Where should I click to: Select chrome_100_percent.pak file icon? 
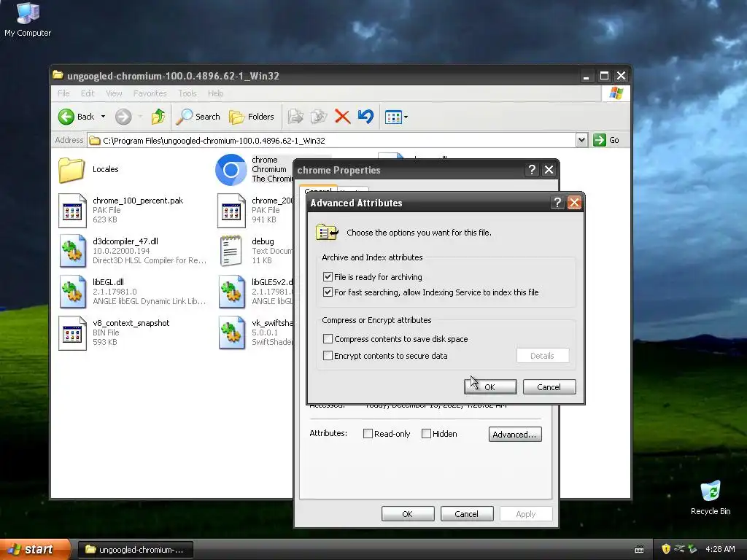coord(72,211)
